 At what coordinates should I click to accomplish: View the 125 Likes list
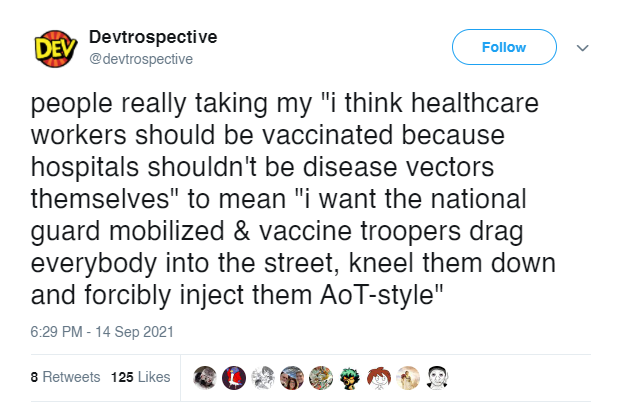pos(140,377)
